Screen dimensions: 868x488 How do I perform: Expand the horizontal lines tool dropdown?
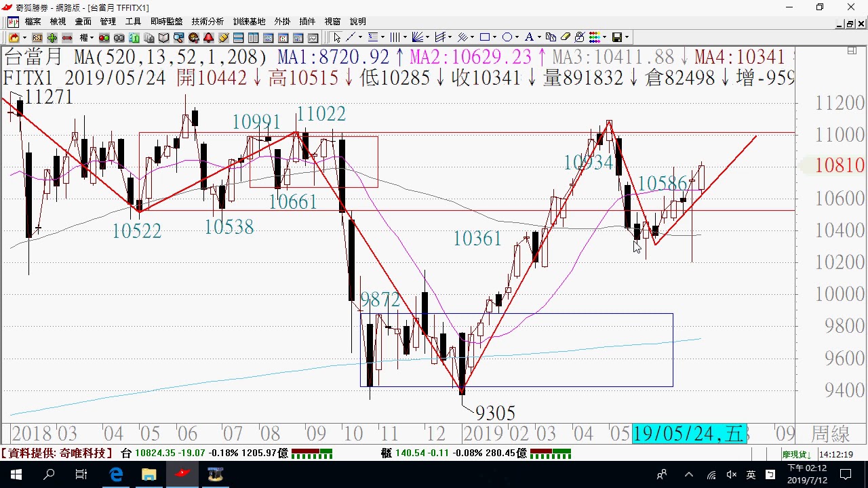[382, 37]
